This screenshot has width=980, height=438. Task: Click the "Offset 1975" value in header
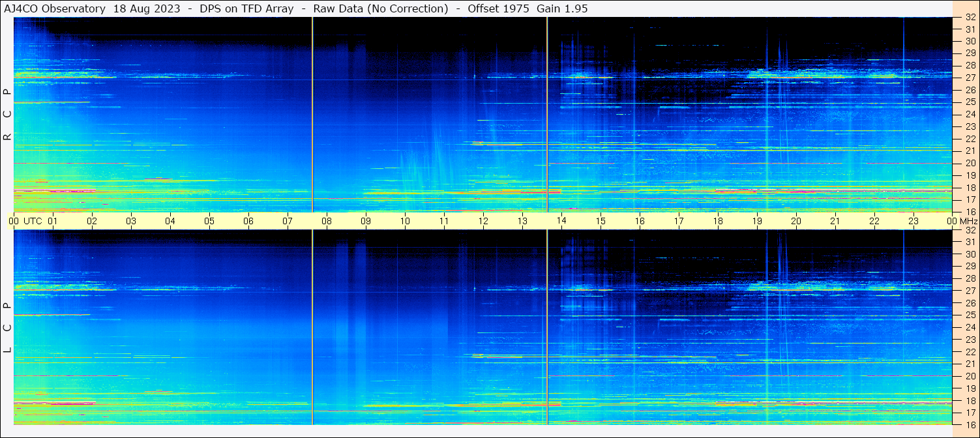[499, 9]
